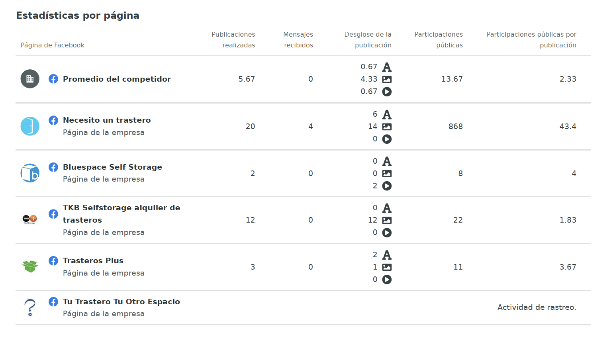Screen dimensions: 615x364
Task: Click text post icon in Necesito un trastero row
Action: [387, 114]
